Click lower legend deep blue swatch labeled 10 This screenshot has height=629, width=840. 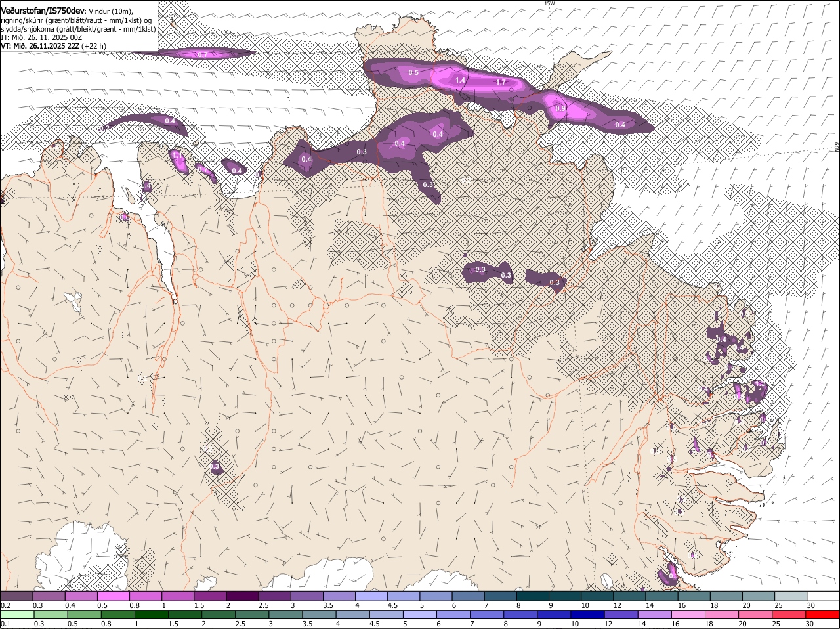click(x=587, y=615)
